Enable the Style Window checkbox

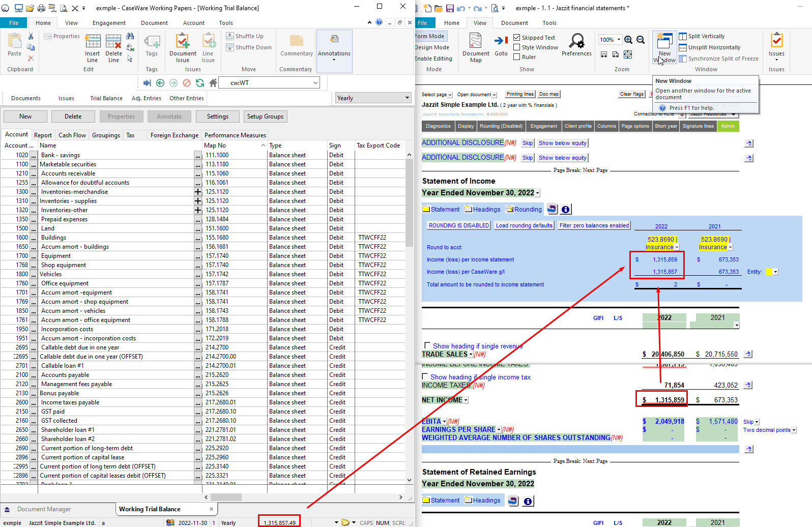tap(517, 47)
